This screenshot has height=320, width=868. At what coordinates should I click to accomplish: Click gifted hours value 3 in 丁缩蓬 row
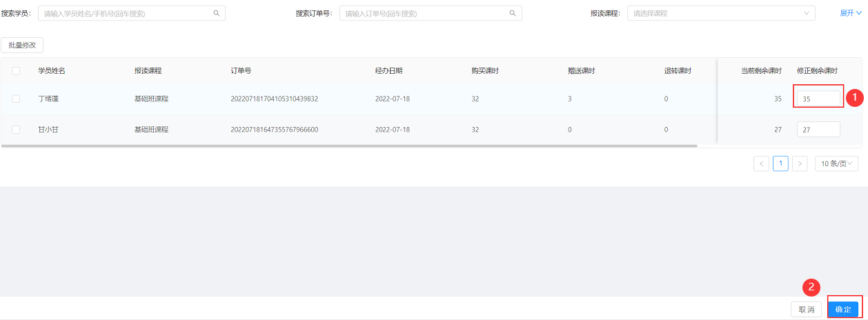[570, 99]
